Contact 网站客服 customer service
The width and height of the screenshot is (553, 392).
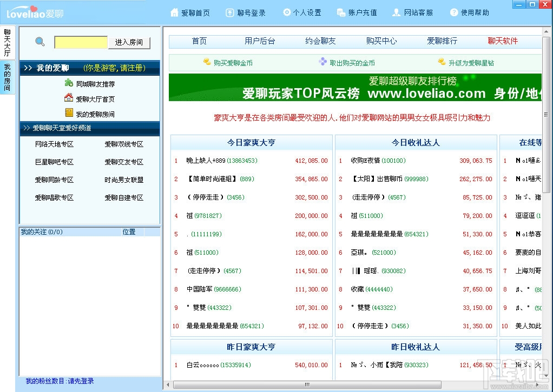(x=413, y=12)
